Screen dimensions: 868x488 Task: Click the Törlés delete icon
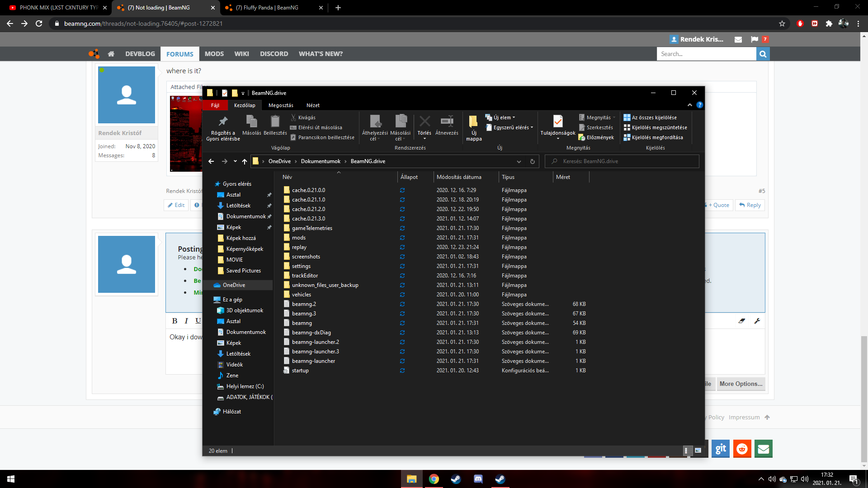[x=425, y=122]
